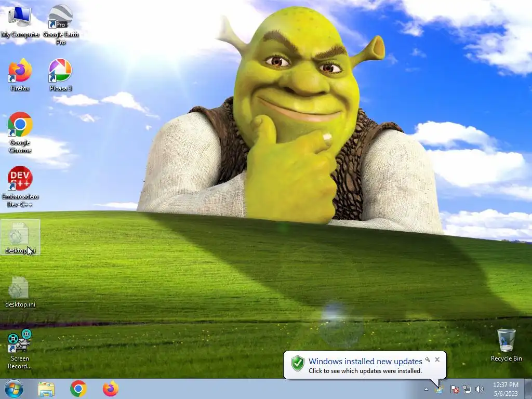This screenshot has width=532, height=399.
Task: Select the Recycle Bin icon
Action: click(506, 345)
